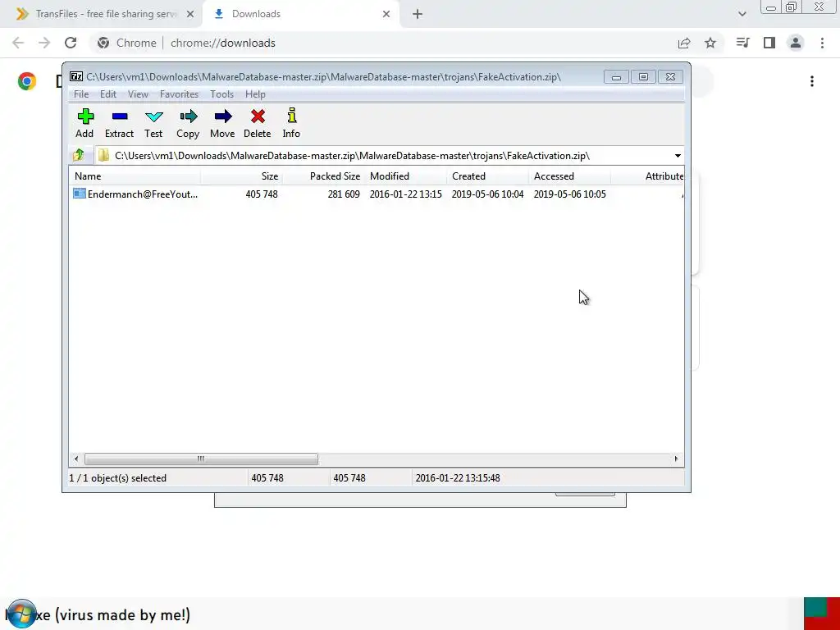Go up one folder level in 7-Zip
The width and height of the screenshot is (840, 630).
[79, 155]
